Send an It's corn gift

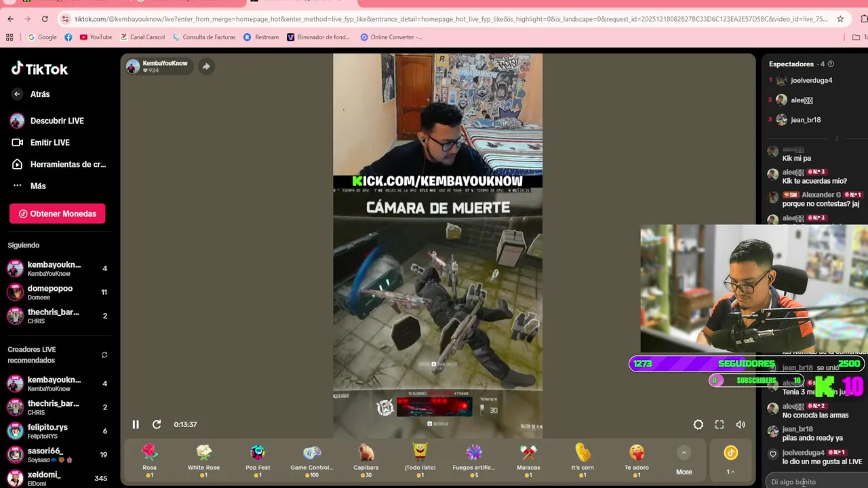click(x=583, y=461)
